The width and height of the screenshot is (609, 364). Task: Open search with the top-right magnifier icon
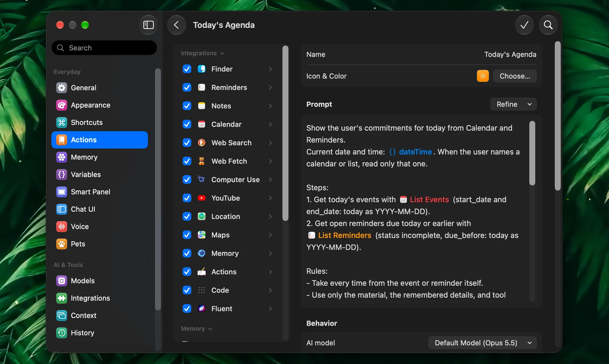tap(548, 25)
